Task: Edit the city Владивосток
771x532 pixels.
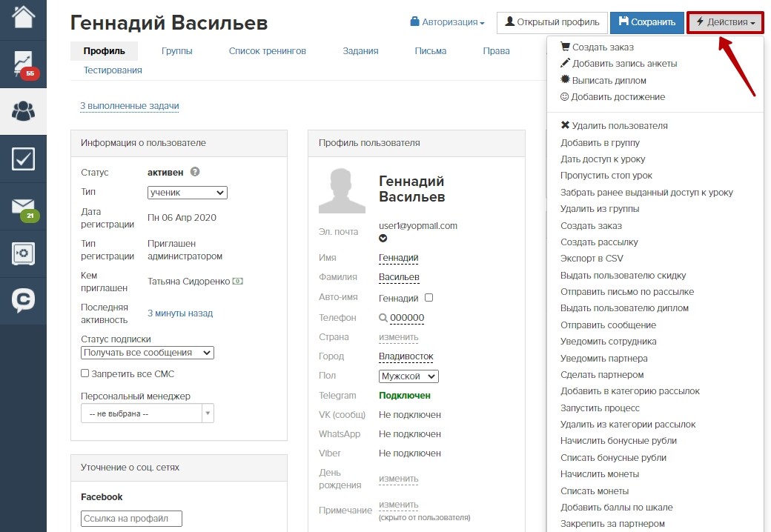Action: [x=406, y=356]
